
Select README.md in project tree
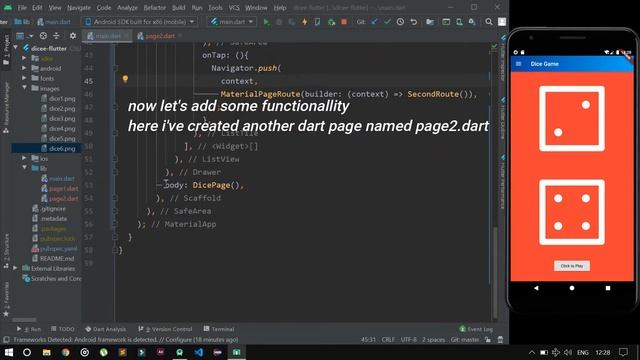tap(53, 258)
